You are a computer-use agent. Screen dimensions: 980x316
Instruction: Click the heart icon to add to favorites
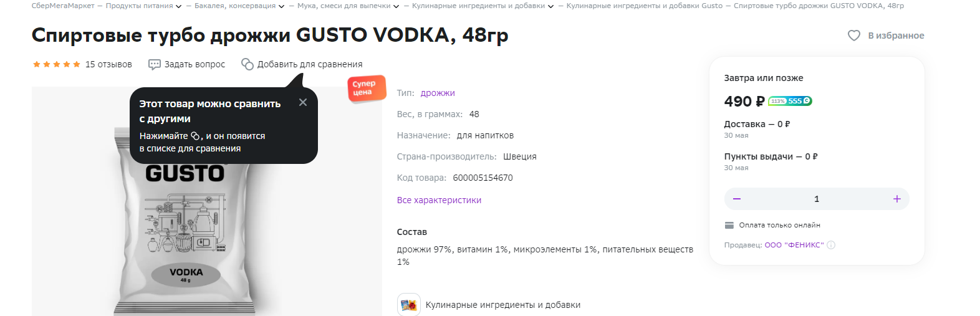pos(853,36)
